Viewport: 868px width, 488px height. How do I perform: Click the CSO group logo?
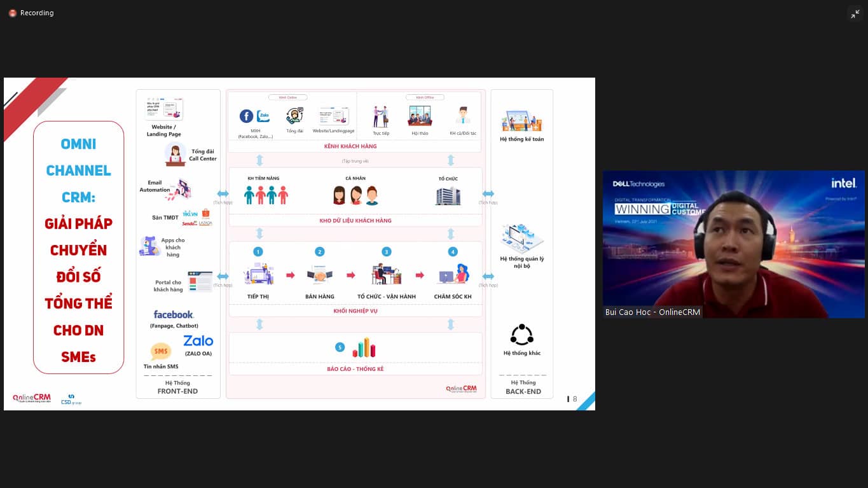click(71, 399)
